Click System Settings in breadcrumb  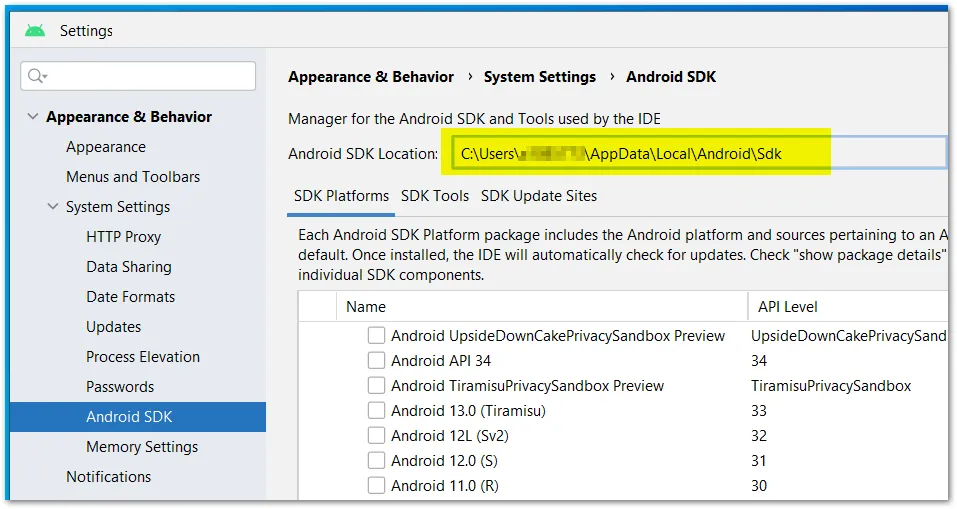point(540,77)
